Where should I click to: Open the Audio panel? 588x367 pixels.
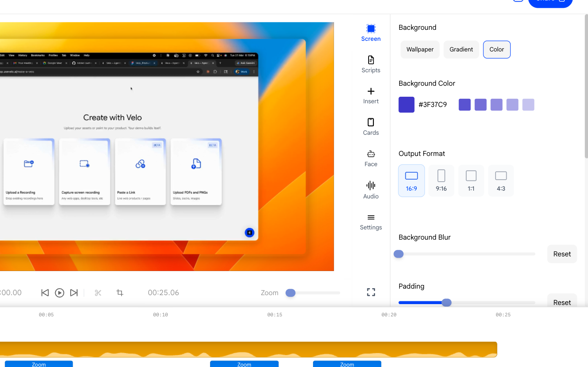pyautogui.click(x=371, y=190)
